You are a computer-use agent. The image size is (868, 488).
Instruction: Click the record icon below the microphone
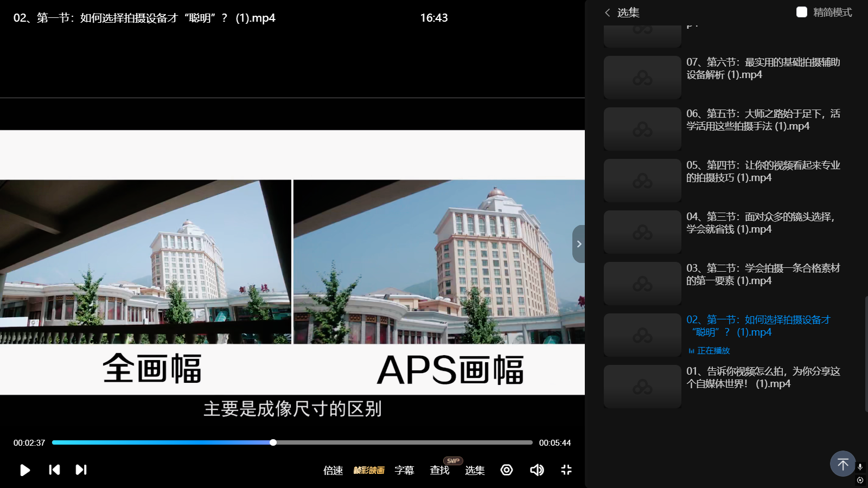(x=860, y=480)
